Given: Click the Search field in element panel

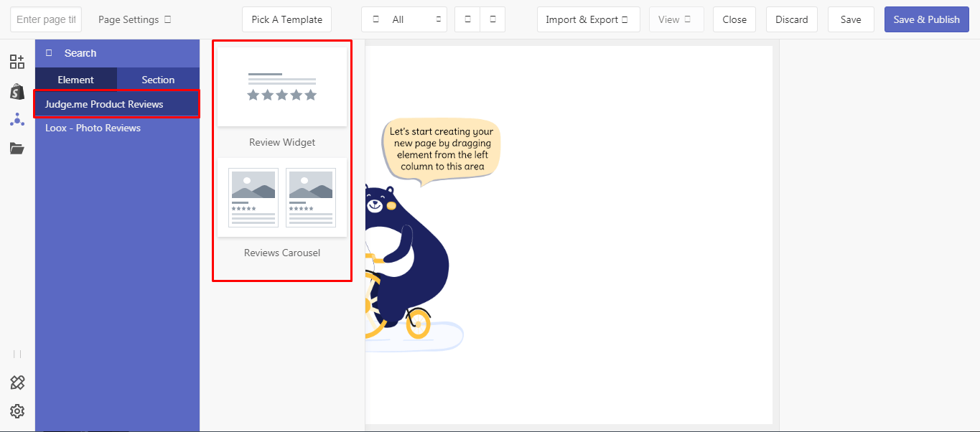Looking at the screenshot, I should (x=118, y=53).
